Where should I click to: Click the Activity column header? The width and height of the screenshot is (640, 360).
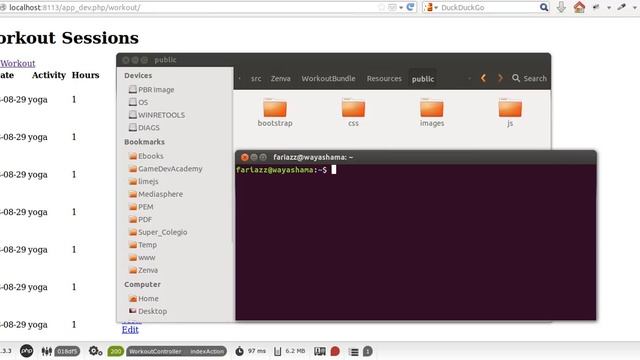click(49, 75)
